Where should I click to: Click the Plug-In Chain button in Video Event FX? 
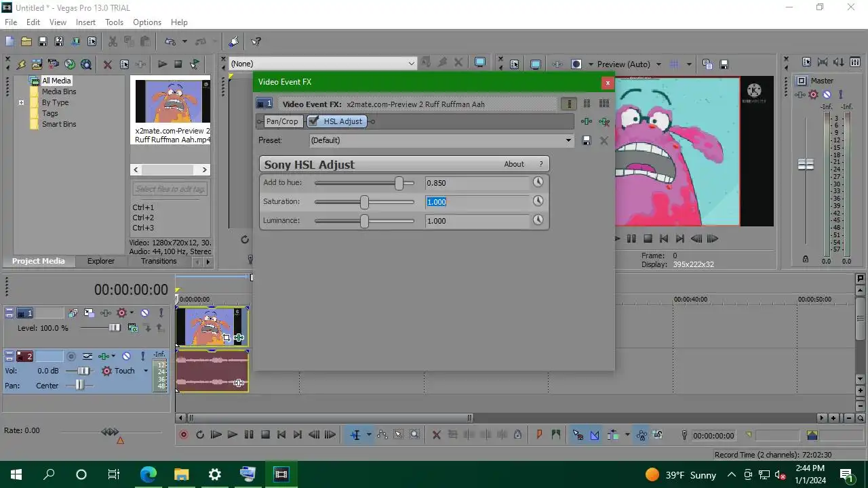[586, 121]
